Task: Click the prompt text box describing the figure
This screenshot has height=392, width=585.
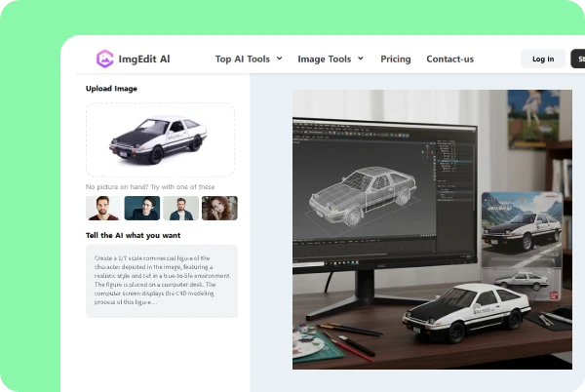Action: [162, 281]
